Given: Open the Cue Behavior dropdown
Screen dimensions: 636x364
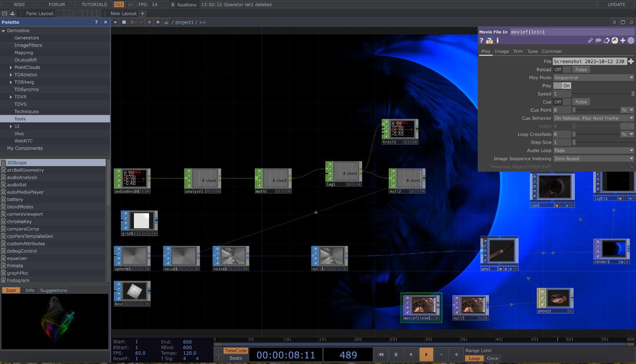Looking at the screenshot, I should click(593, 118).
